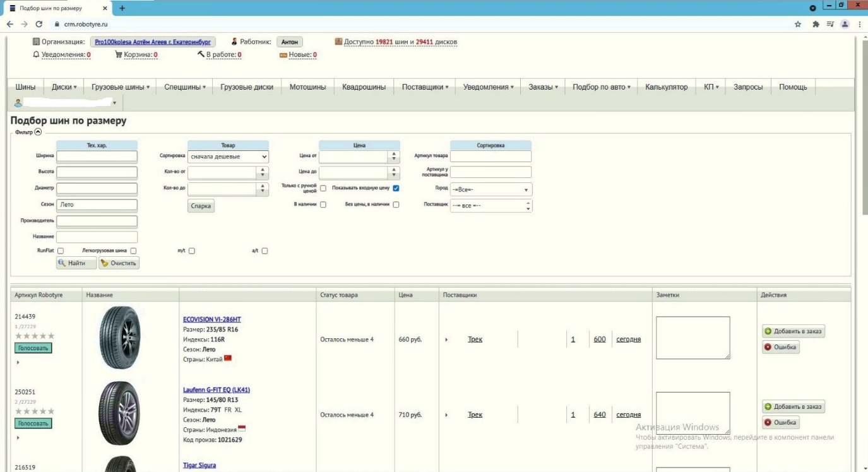868x472 pixels.
Task: Click the Сезон field containing Лето
Action: pyautogui.click(x=97, y=204)
